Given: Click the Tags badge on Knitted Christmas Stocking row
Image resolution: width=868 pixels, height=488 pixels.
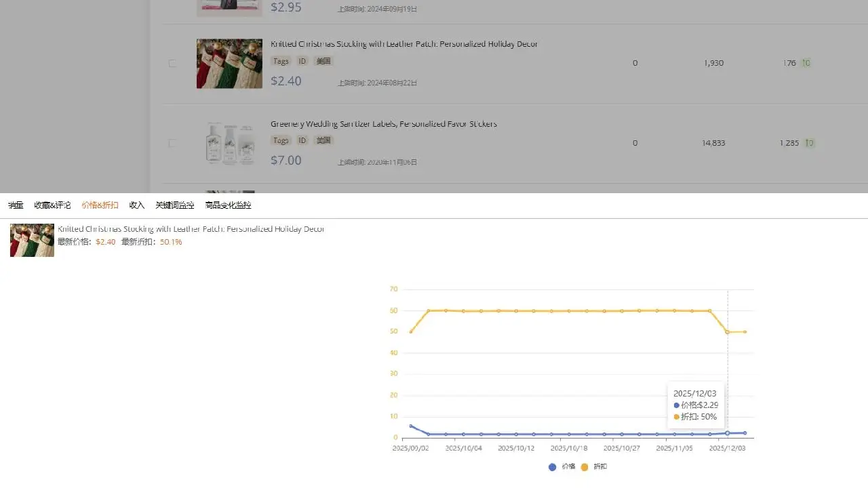Looking at the screenshot, I should [281, 60].
